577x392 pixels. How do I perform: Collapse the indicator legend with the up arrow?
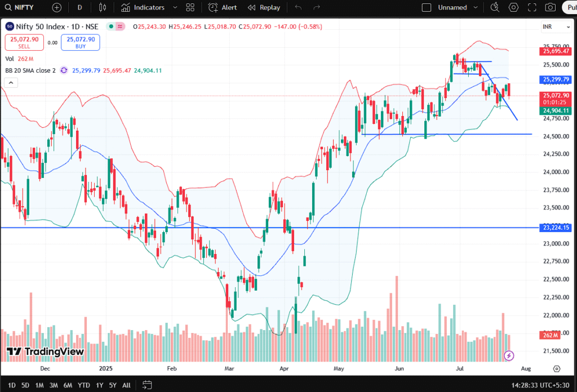pos(11,83)
